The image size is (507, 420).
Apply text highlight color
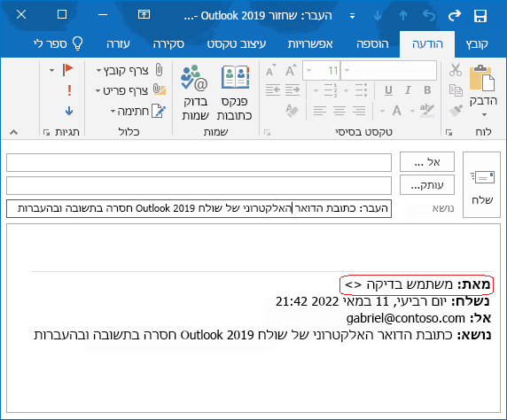427,111
